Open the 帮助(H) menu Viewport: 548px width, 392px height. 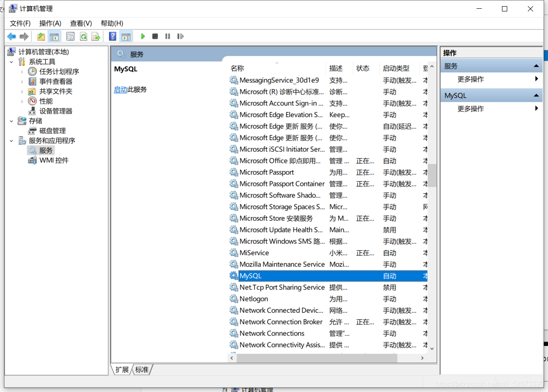112,23
